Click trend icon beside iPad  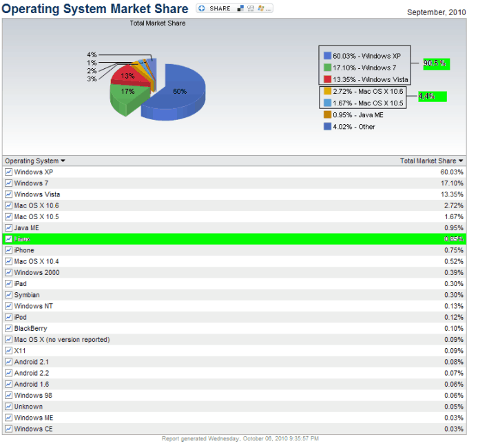[x=8, y=284]
